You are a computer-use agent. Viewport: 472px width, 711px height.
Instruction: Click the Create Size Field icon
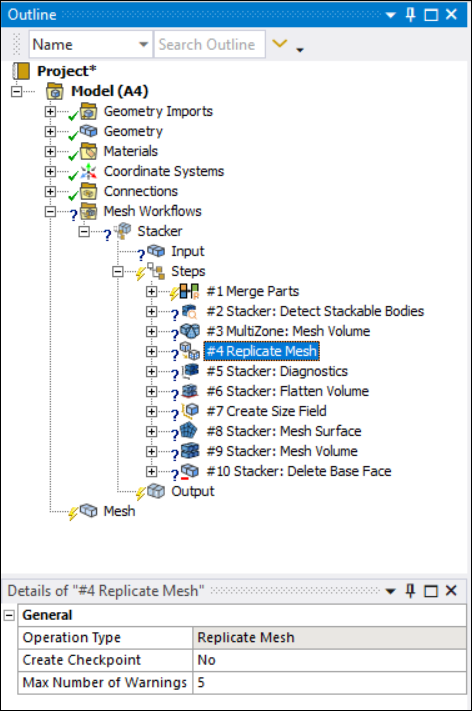pos(190,411)
